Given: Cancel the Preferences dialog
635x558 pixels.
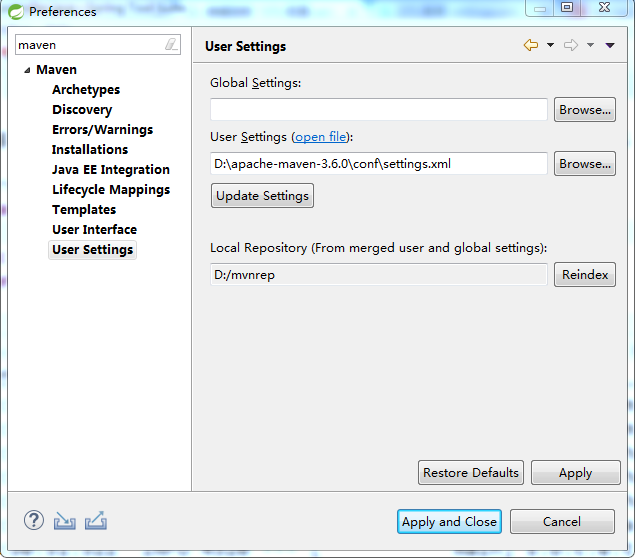Looking at the screenshot, I should pyautogui.click(x=562, y=522).
